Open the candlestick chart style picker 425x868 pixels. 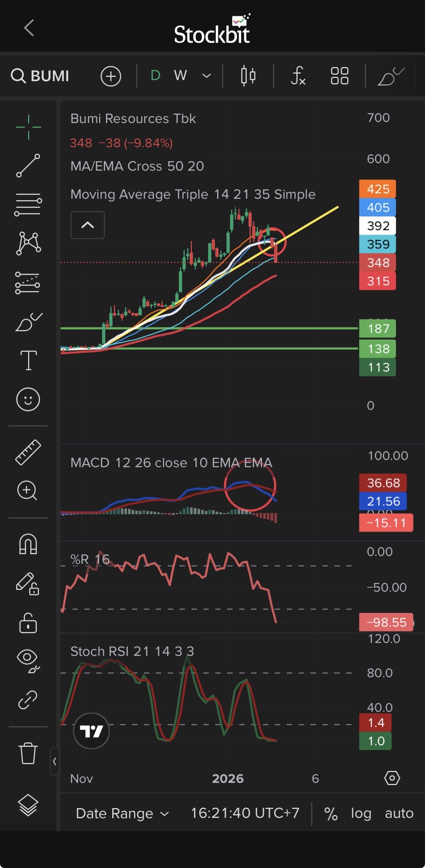pyautogui.click(x=248, y=76)
